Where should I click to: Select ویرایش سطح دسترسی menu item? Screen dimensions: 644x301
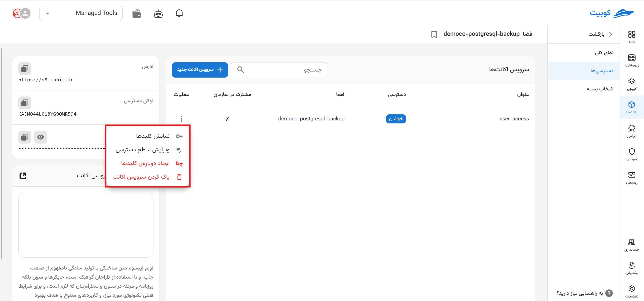(x=148, y=150)
